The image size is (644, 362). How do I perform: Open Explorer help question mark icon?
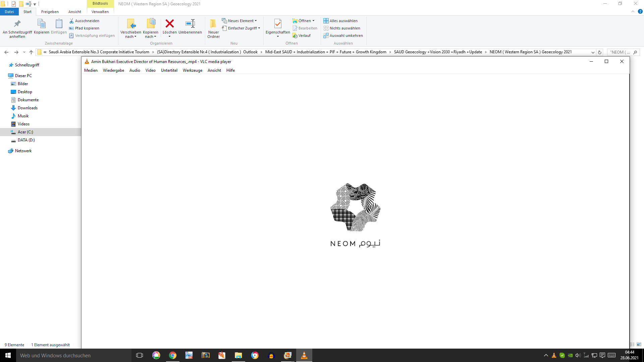click(x=640, y=11)
